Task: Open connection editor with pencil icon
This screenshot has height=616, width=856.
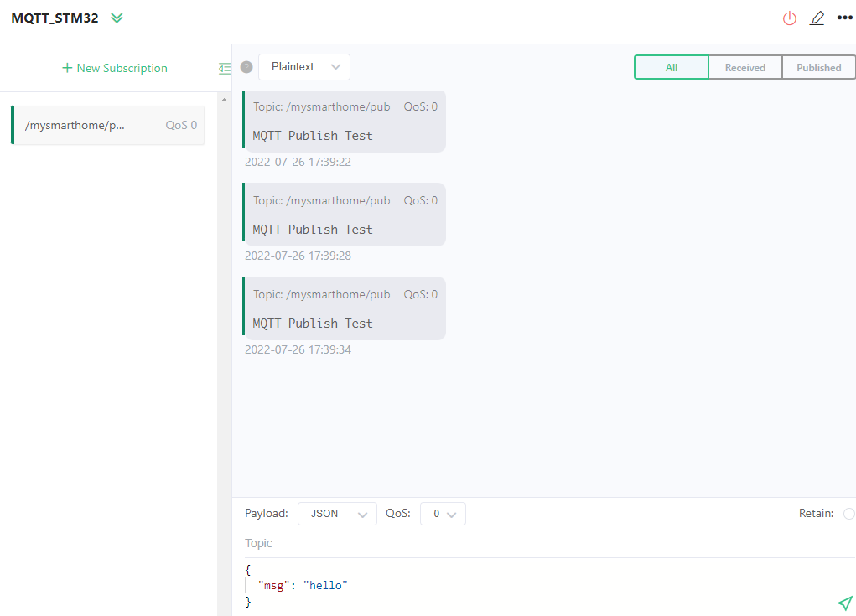Action: tap(817, 18)
